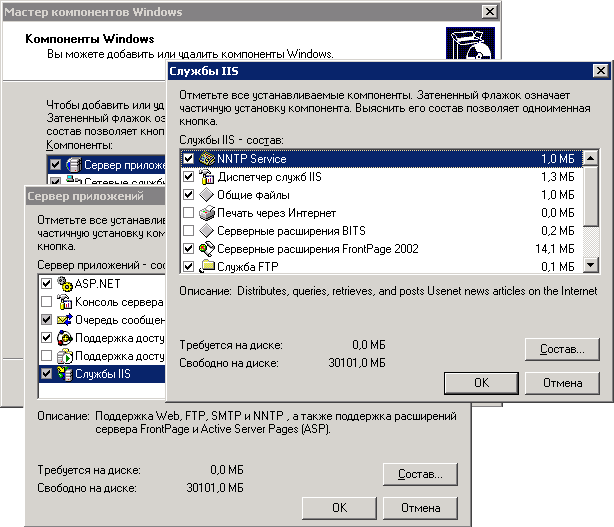614x527 pixels.
Task: Toggle the Службы IIS checkbox
Action: (x=47, y=374)
